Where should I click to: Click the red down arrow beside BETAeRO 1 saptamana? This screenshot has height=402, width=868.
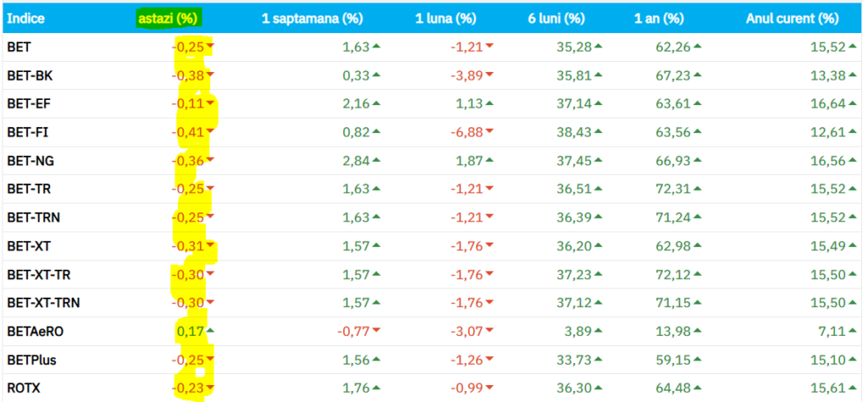[x=376, y=331]
